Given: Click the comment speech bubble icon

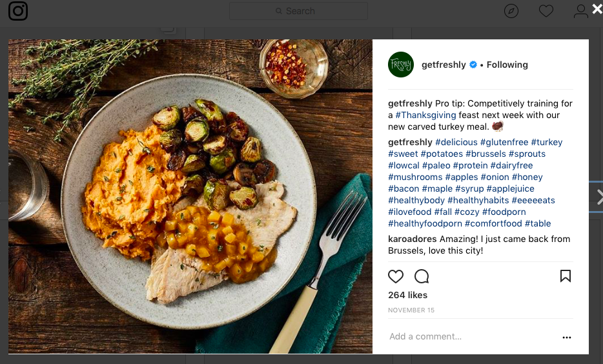Looking at the screenshot, I should click(x=422, y=277).
